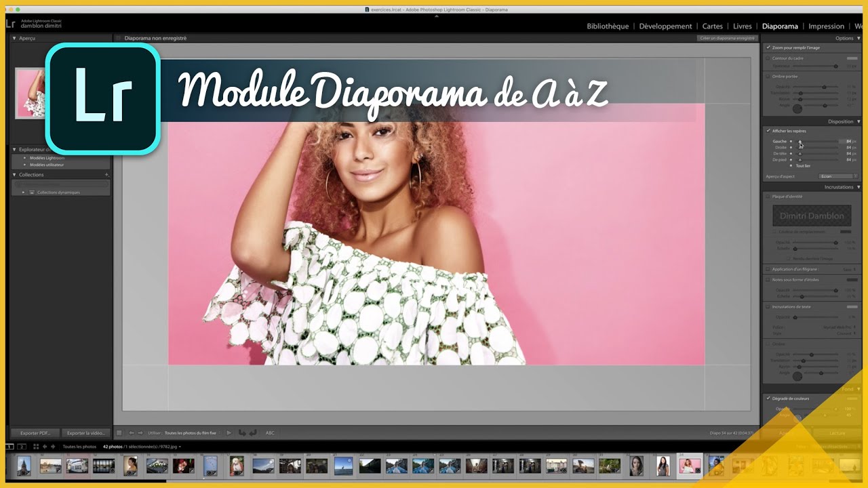Add a new collection with plus icon
868x488 pixels.
(106, 175)
